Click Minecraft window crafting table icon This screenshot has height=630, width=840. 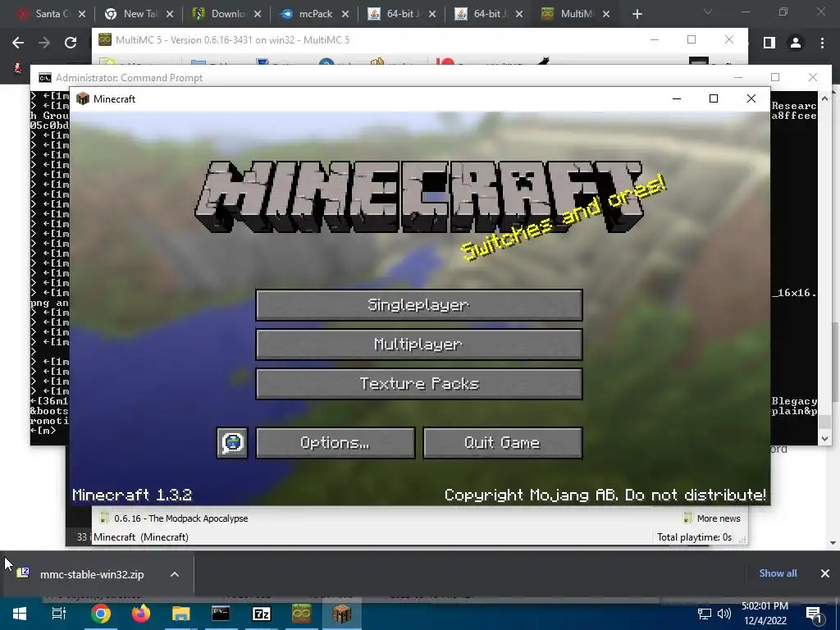pyautogui.click(x=83, y=98)
